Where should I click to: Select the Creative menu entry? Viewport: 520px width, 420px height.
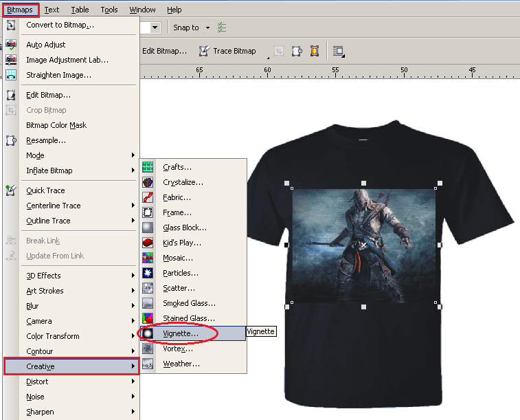click(x=71, y=366)
